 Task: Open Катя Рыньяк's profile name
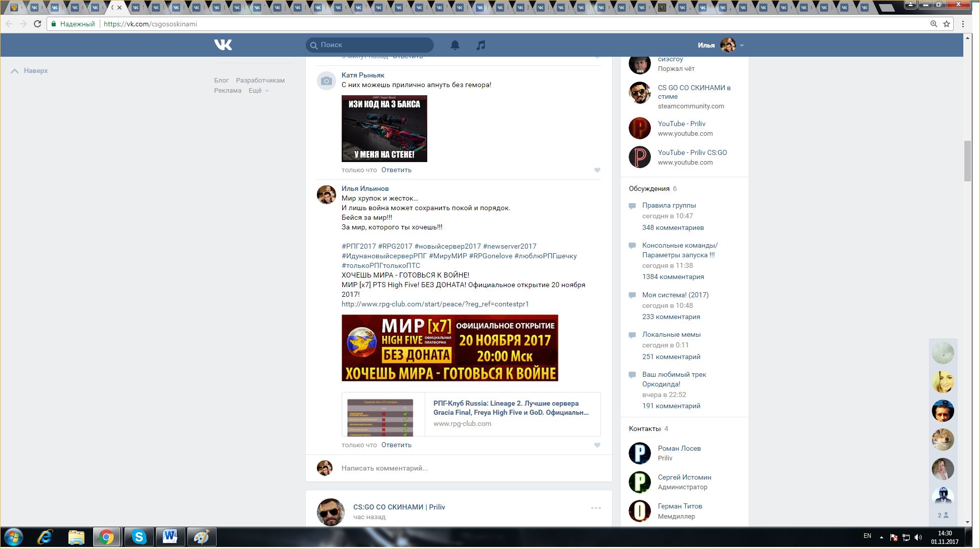pyautogui.click(x=363, y=75)
